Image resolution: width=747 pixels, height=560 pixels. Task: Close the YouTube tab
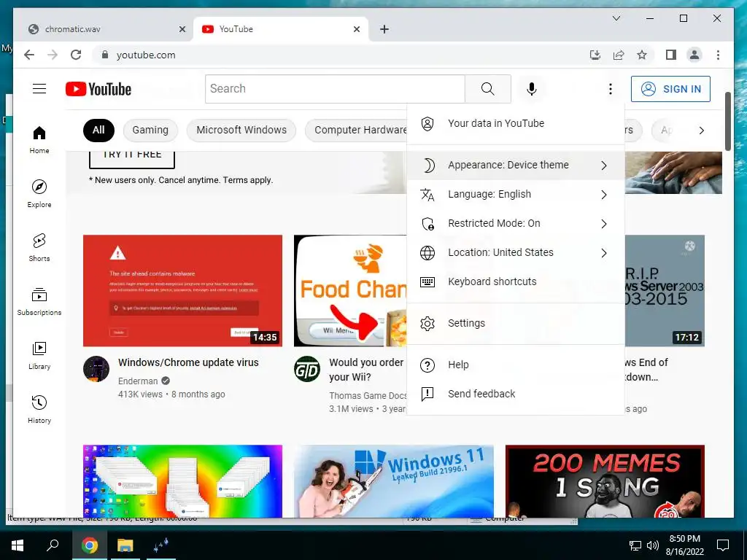pyautogui.click(x=356, y=29)
